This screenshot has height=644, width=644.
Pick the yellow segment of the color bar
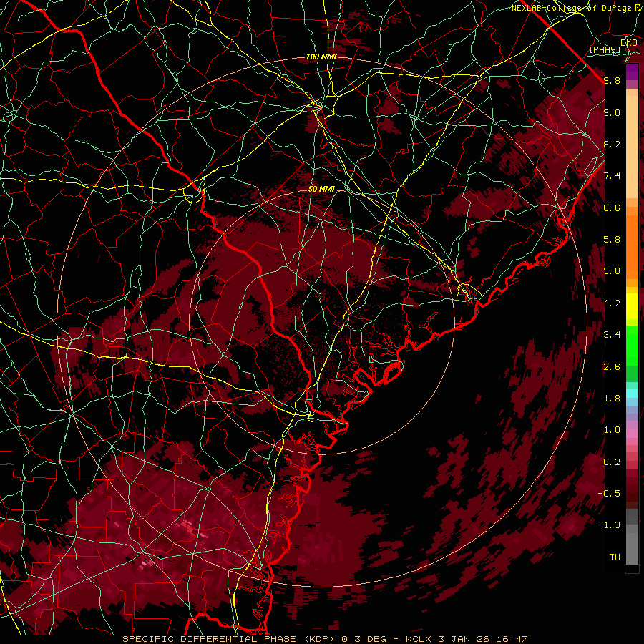(632, 306)
